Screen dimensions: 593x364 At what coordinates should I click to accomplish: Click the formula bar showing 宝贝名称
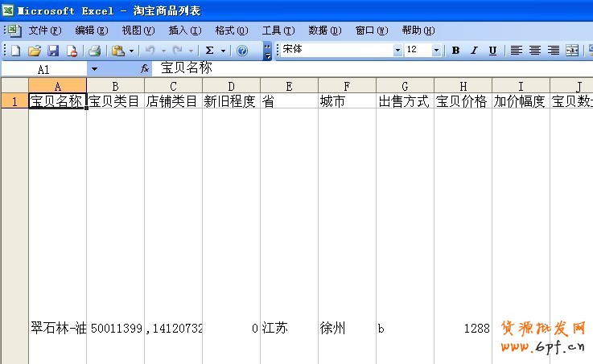pos(362,70)
